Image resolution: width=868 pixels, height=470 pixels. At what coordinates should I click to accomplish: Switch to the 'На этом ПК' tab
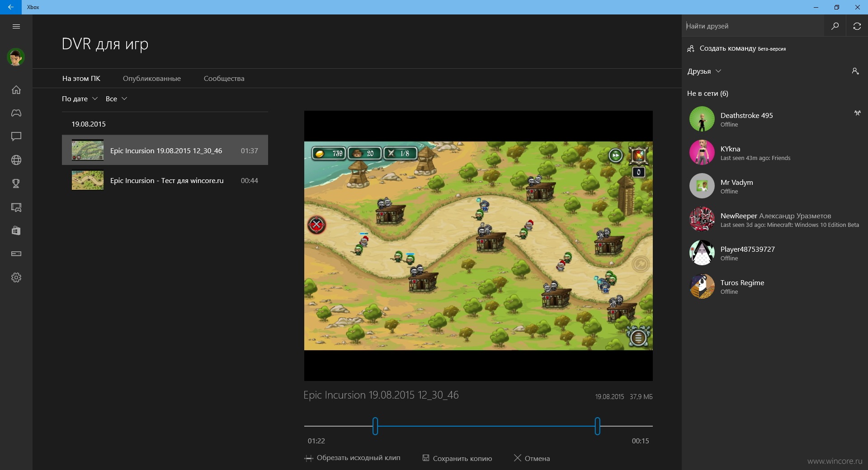tap(81, 79)
